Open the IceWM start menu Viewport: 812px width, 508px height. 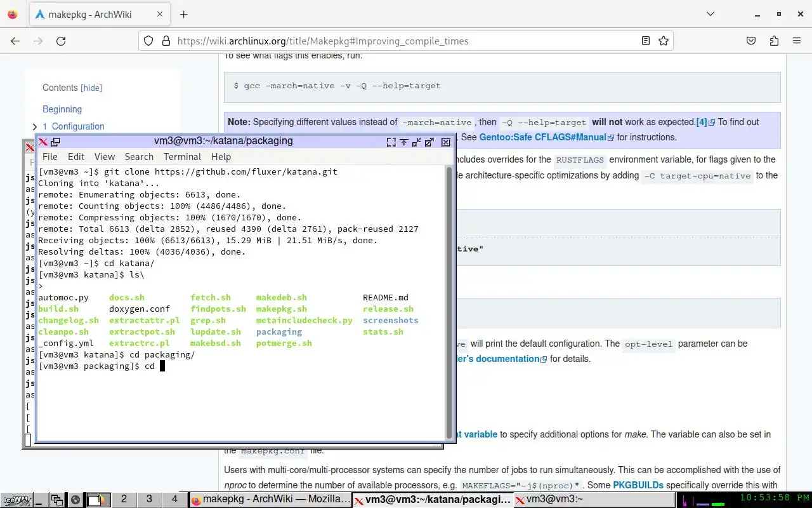point(16,500)
